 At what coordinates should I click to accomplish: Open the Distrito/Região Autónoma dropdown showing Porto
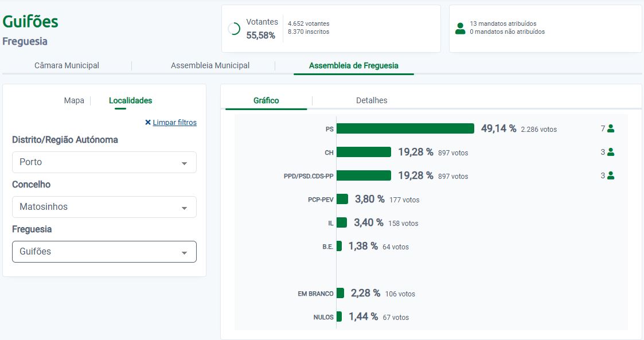click(104, 162)
